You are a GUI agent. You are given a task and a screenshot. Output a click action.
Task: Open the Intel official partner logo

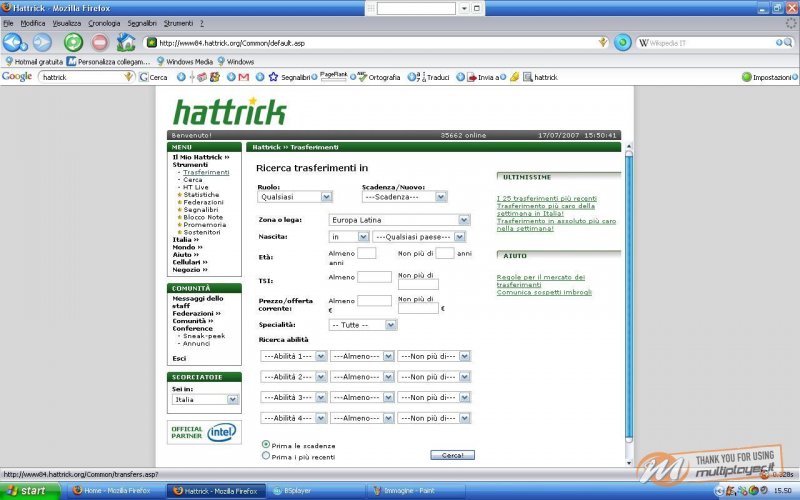pyautogui.click(x=205, y=432)
